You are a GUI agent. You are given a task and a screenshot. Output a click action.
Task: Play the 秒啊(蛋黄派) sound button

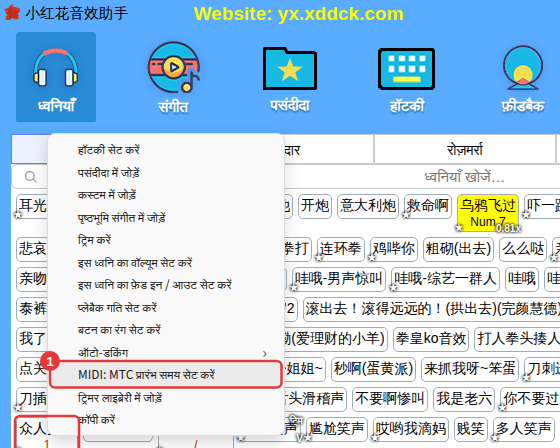pos(373,369)
